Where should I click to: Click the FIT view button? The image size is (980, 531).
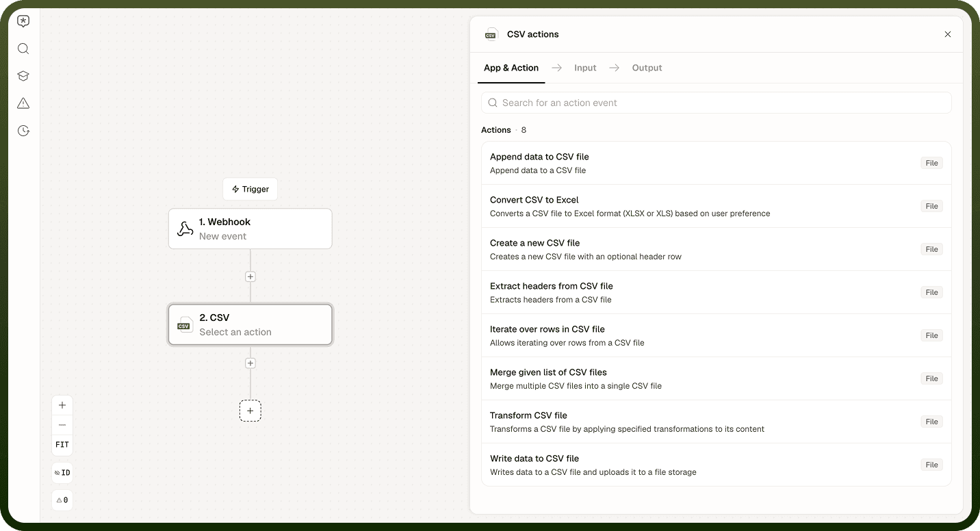tap(62, 445)
